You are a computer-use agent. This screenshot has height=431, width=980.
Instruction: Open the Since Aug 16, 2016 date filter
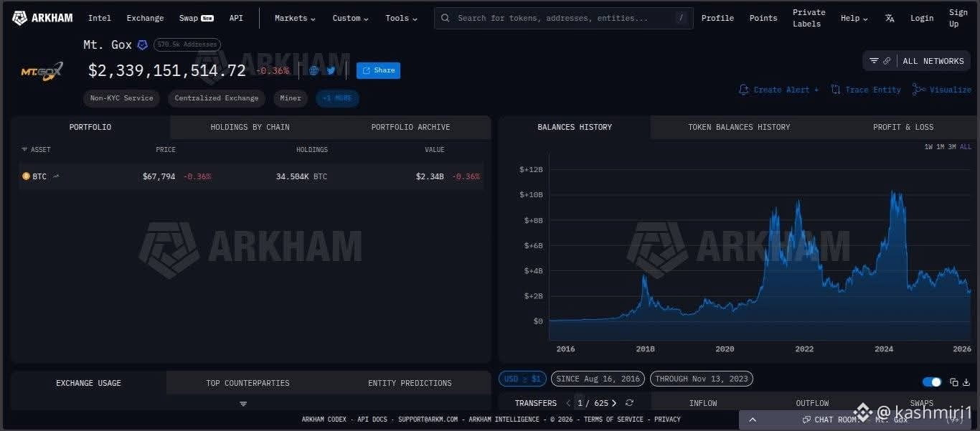(598, 379)
